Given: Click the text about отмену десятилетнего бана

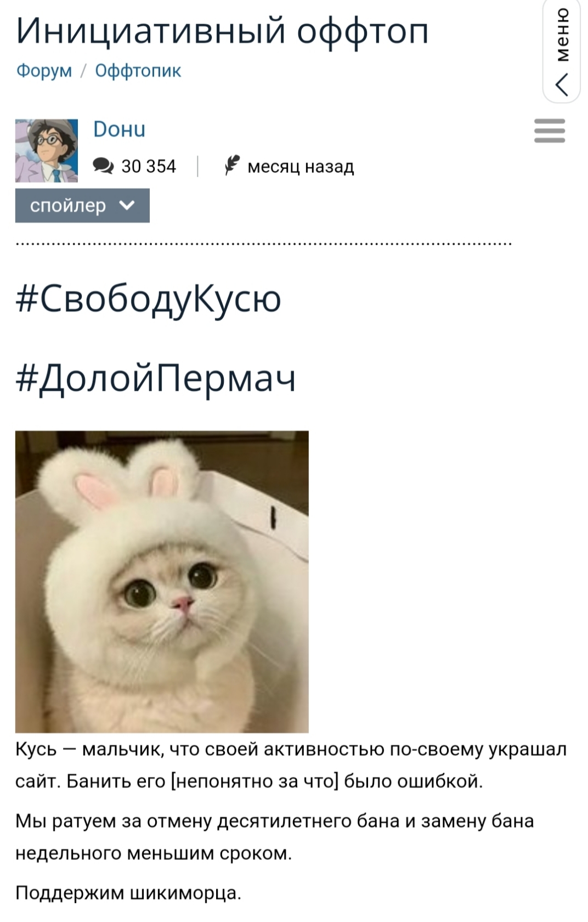Looking at the screenshot, I should [x=274, y=837].
